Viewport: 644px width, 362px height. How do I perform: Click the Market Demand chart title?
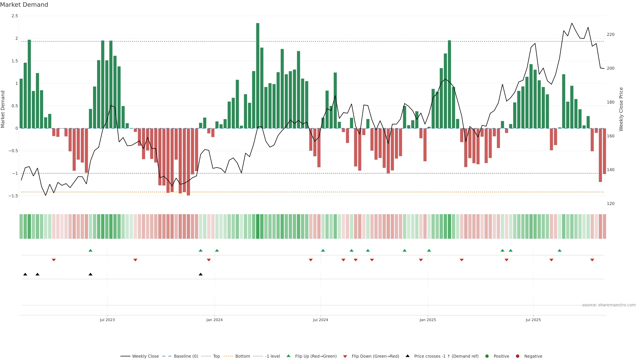pyautogui.click(x=24, y=5)
